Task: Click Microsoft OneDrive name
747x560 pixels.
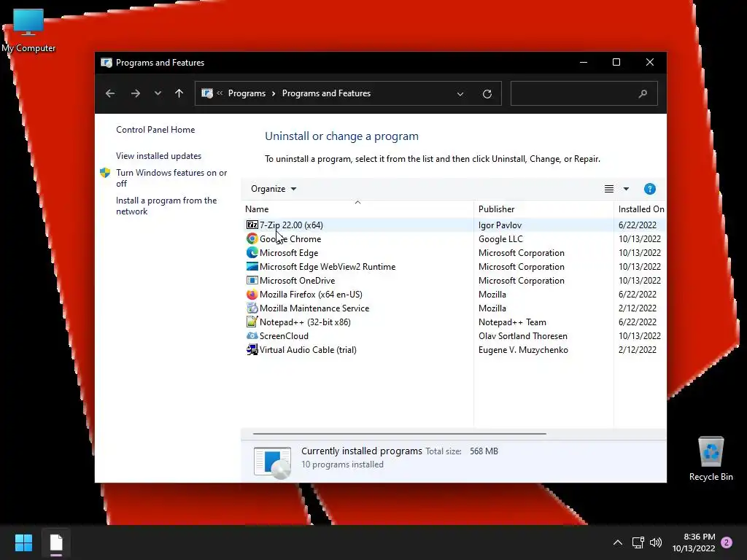Action: 298,280
